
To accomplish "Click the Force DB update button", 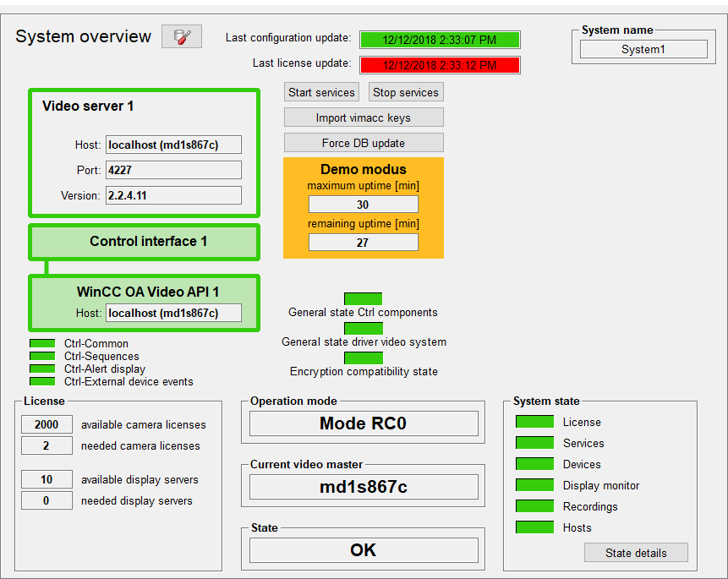I will point(363,142).
